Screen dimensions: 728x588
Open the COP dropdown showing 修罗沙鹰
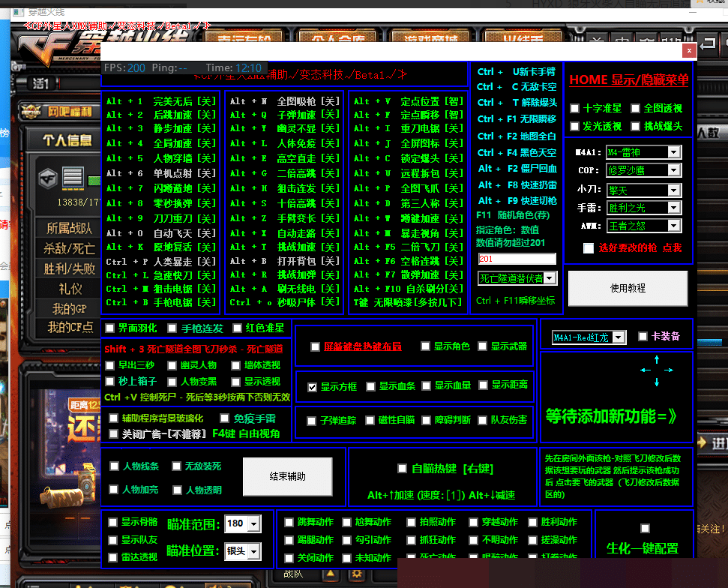(x=644, y=170)
